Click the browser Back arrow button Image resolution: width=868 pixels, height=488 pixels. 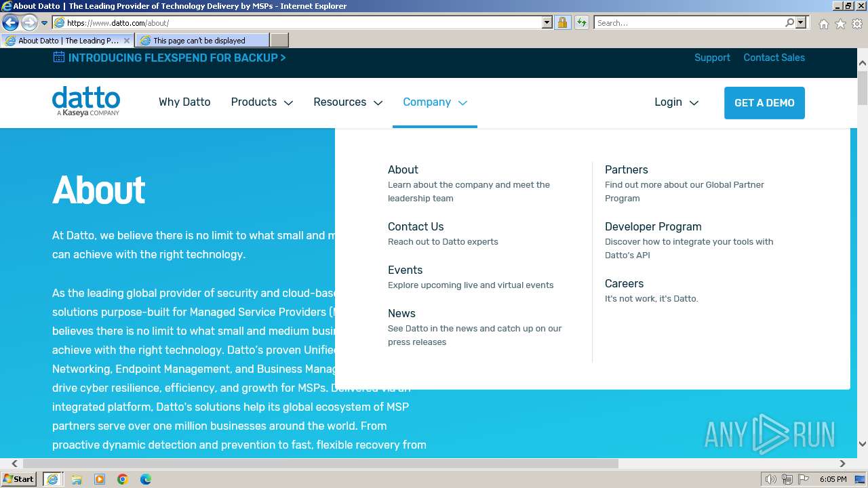(10, 22)
